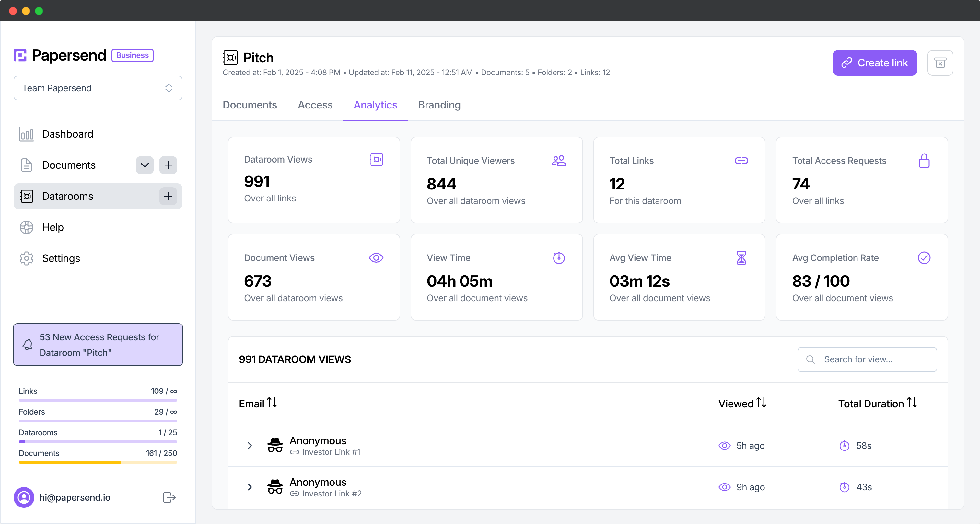Sort the table by Total Duration
The image size is (980, 524).
pyautogui.click(x=878, y=403)
